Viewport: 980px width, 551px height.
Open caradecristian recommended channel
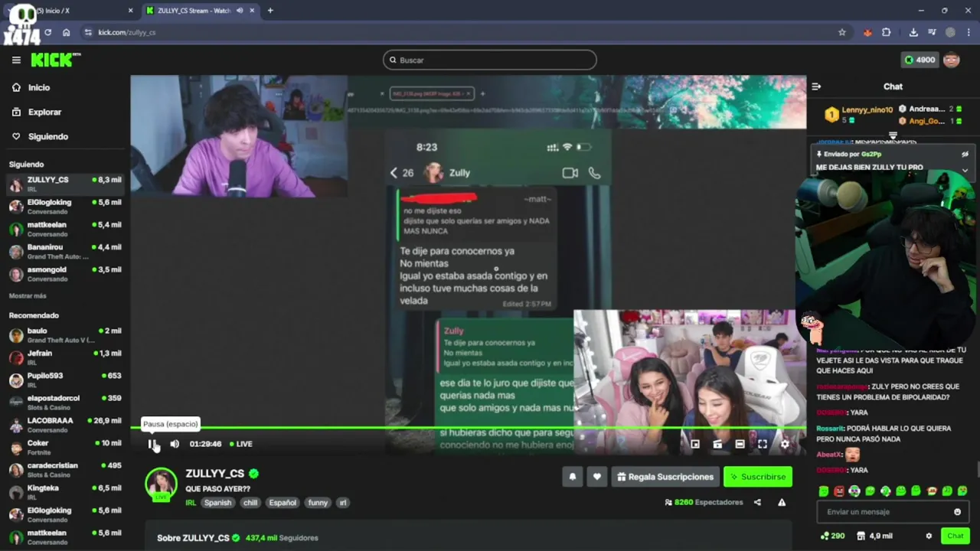click(65, 469)
